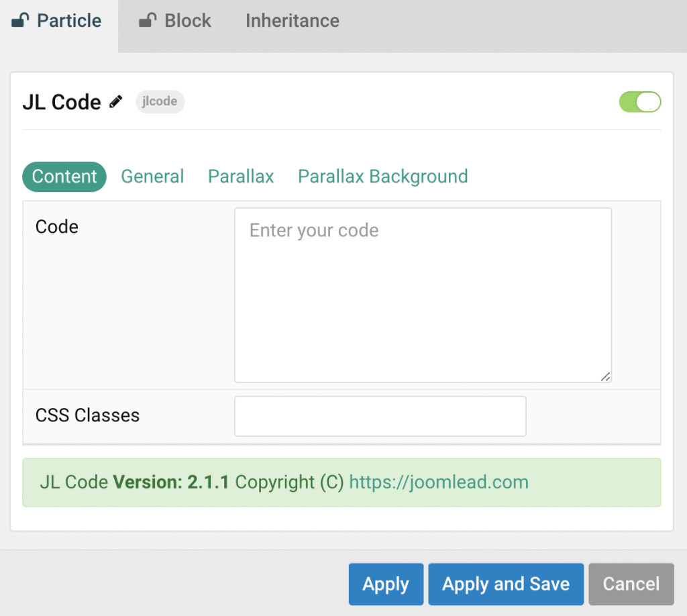The image size is (687, 616).
Task: Click the resize handle of the Code textarea
Action: pos(606,376)
